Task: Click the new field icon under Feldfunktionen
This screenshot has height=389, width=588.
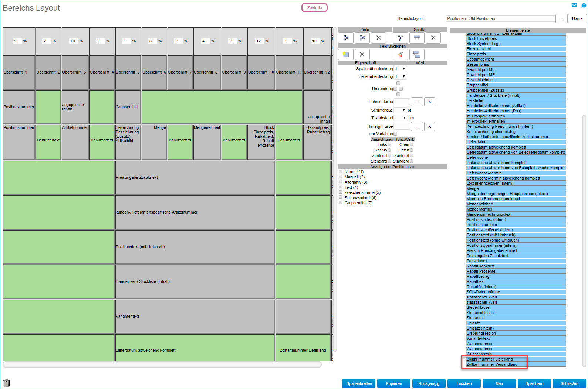Action: (x=346, y=54)
